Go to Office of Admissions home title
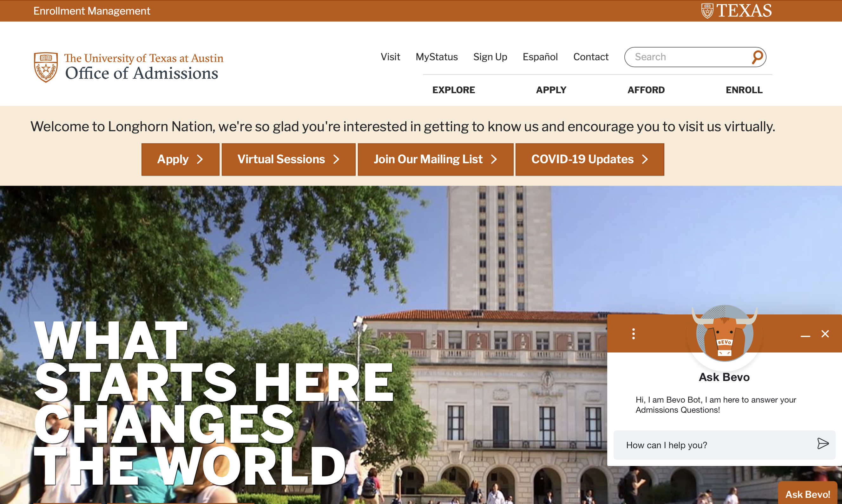Viewport: 842px width, 504px height. pyautogui.click(x=141, y=73)
